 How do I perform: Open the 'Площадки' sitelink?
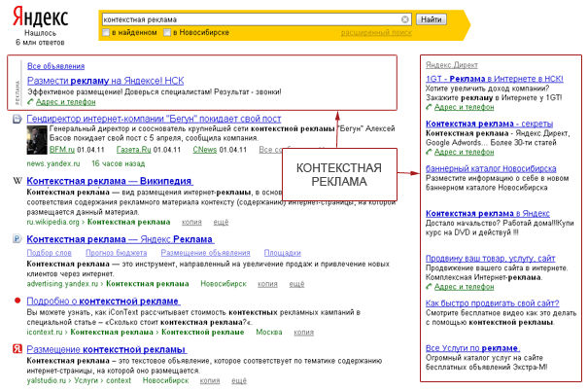[283, 253]
